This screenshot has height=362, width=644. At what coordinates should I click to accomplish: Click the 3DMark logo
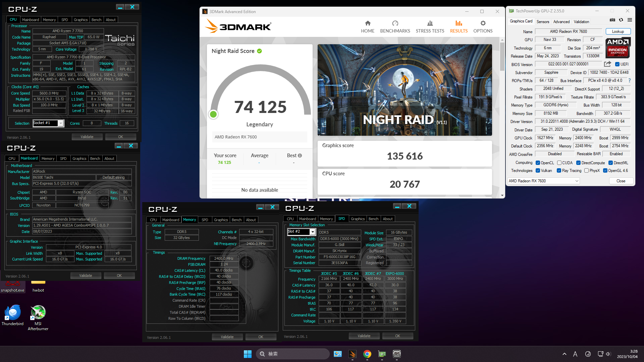coord(238,26)
